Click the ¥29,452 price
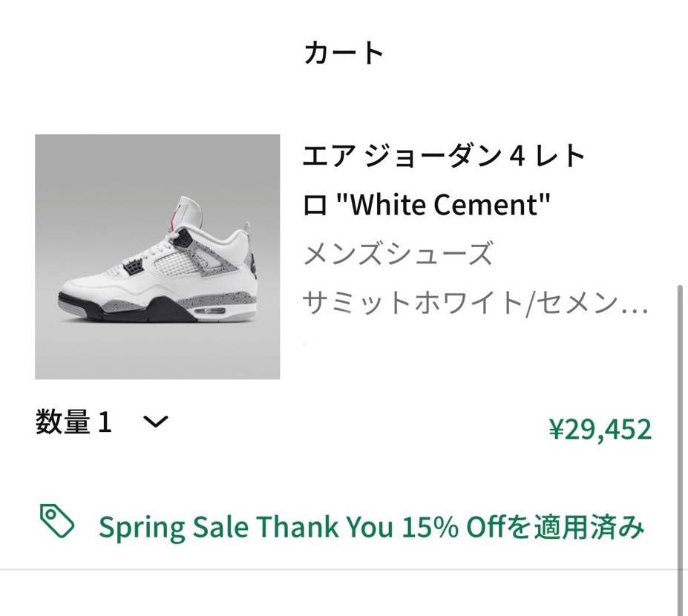 (x=600, y=430)
